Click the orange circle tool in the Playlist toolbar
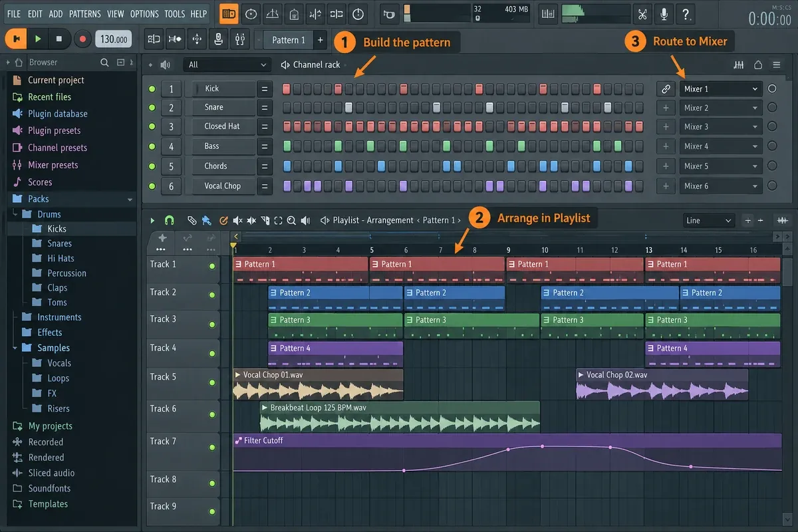This screenshot has height=532, width=798. point(223,220)
